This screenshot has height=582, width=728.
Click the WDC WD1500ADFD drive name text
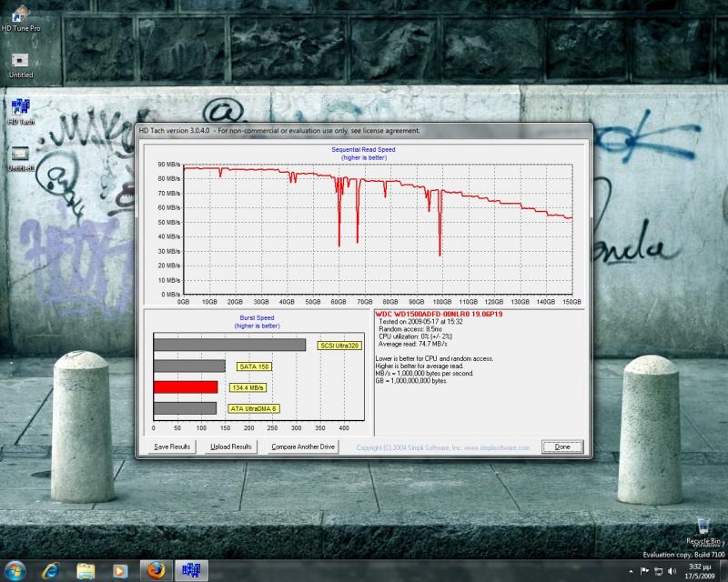pos(439,315)
